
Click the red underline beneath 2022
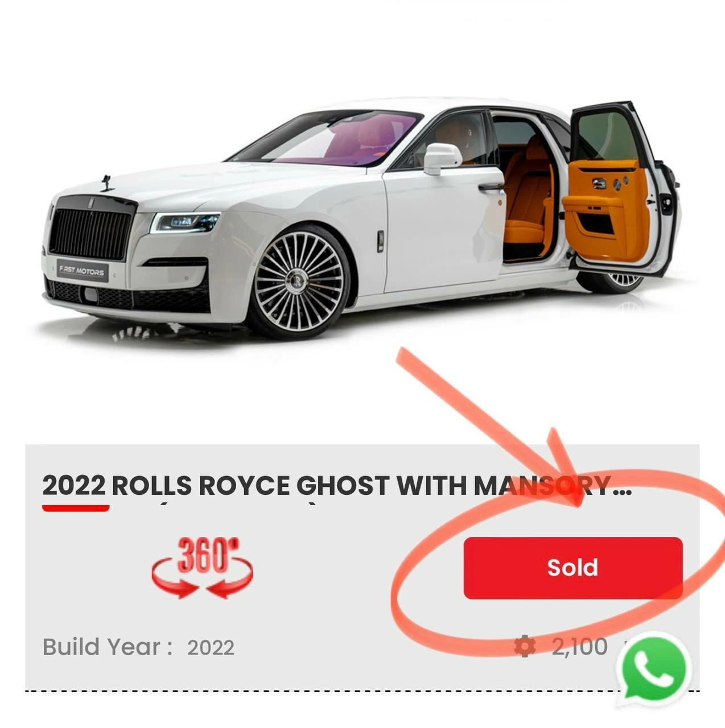(x=76, y=507)
